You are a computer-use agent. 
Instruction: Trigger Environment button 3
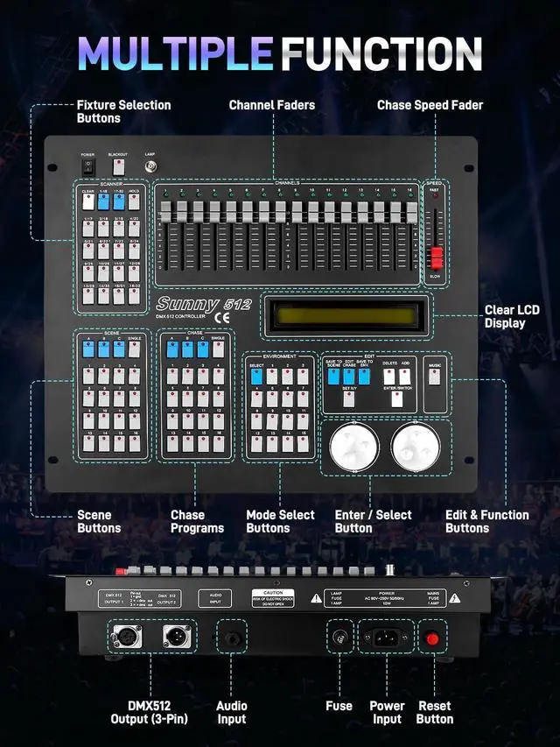coord(303,377)
